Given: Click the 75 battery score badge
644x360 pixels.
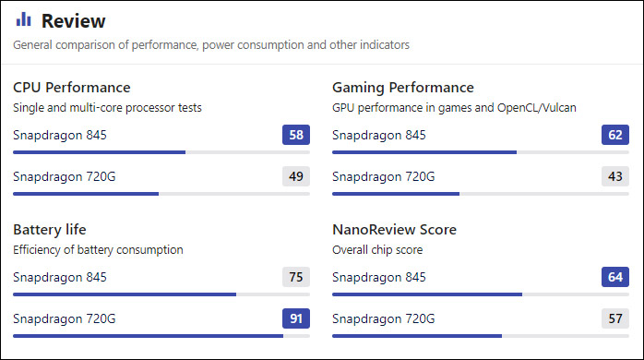Looking at the screenshot, I should click(296, 277).
